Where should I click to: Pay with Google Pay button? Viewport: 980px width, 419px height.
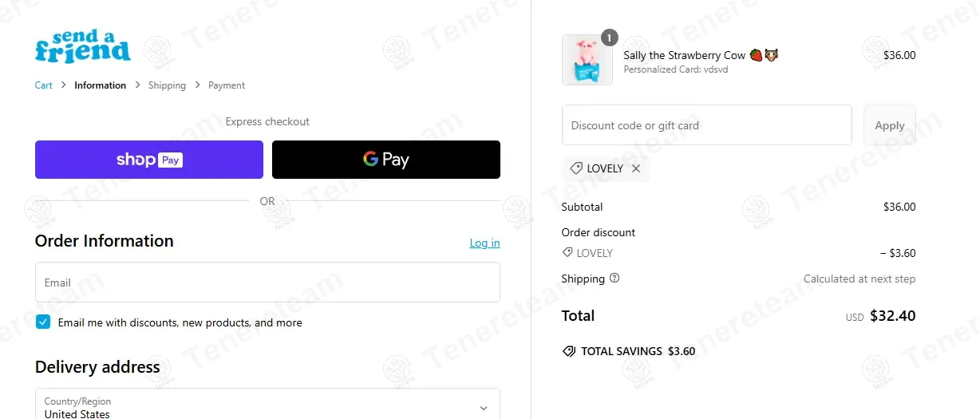point(386,160)
